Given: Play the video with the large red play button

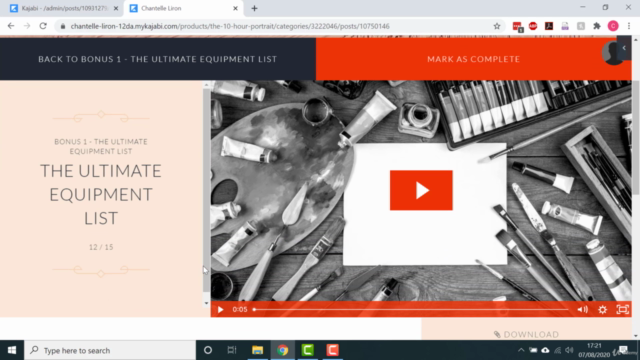Looking at the screenshot, I should (421, 190).
